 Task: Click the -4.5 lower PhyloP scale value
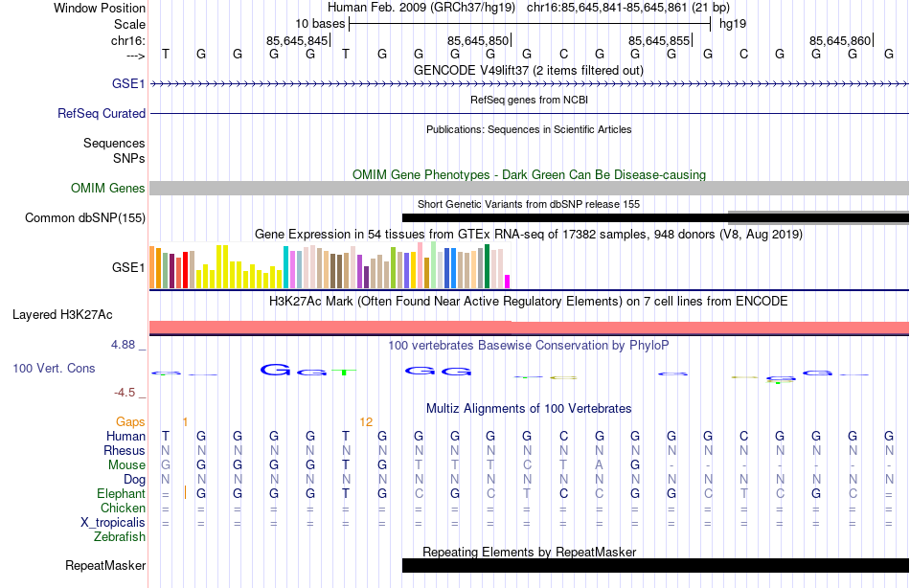pos(125,393)
